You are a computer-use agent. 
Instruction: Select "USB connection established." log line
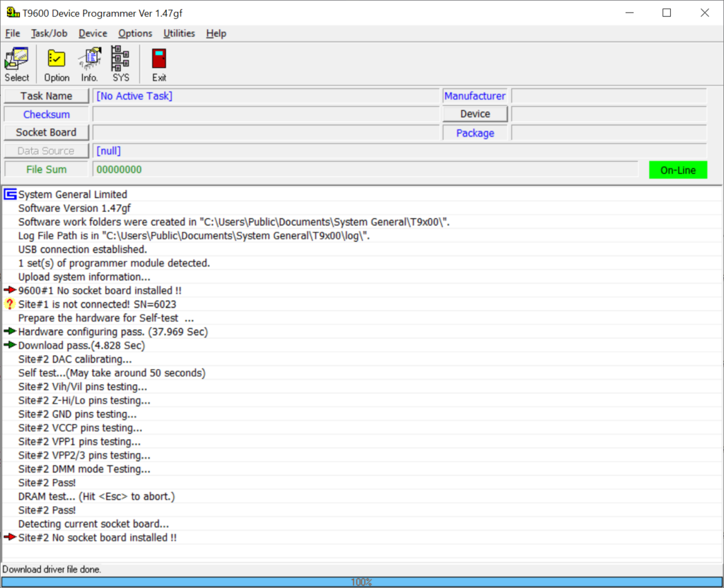tap(82, 249)
